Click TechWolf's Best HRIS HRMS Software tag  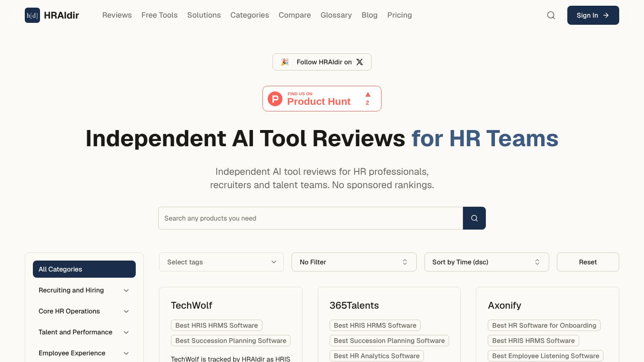pyautogui.click(x=217, y=325)
